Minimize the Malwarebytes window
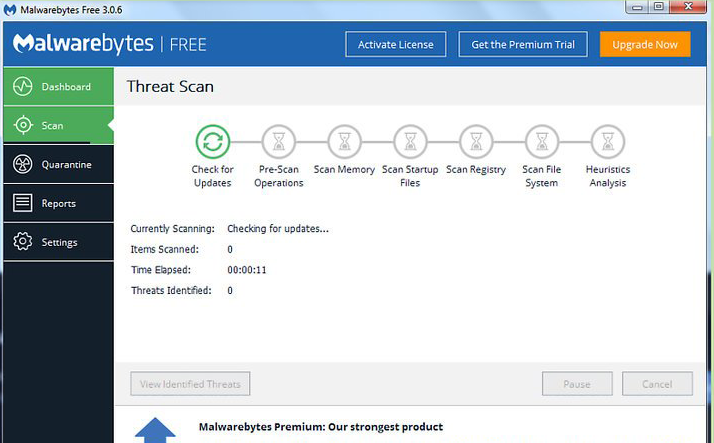Viewport: 714px width, 443px height. pyautogui.click(x=637, y=7)
